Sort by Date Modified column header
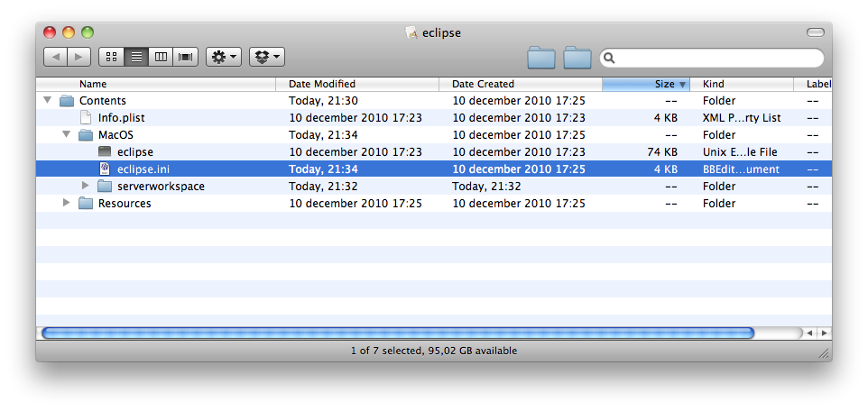Screen dimensions: 868x411 coord(357,84)
